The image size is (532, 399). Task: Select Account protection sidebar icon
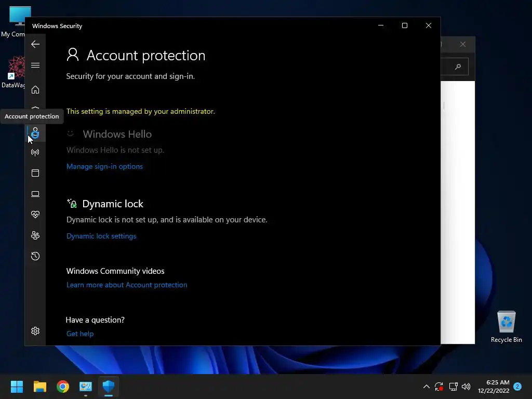(35, 132)
